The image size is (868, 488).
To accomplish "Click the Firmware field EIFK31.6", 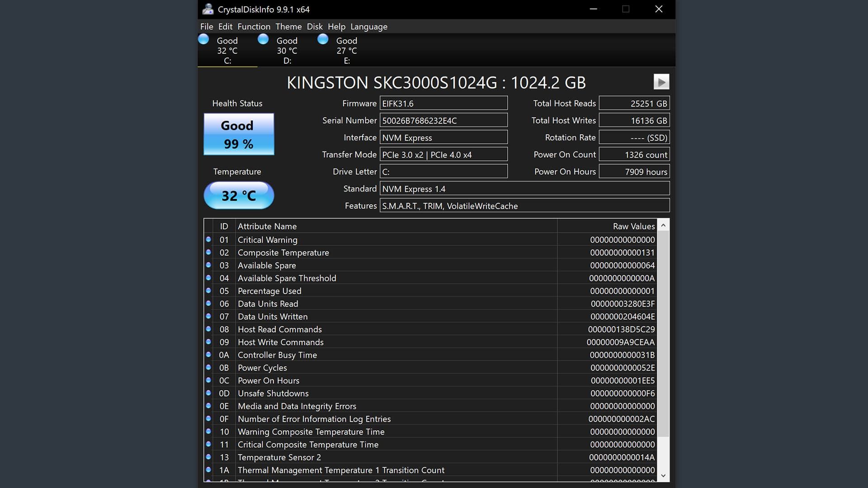I will click(443, 103).
